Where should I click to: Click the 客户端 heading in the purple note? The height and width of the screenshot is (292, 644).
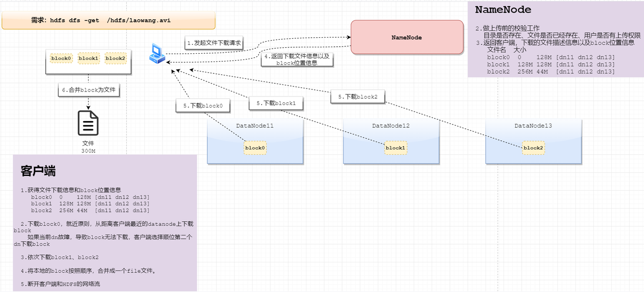(x=38, y=171)
